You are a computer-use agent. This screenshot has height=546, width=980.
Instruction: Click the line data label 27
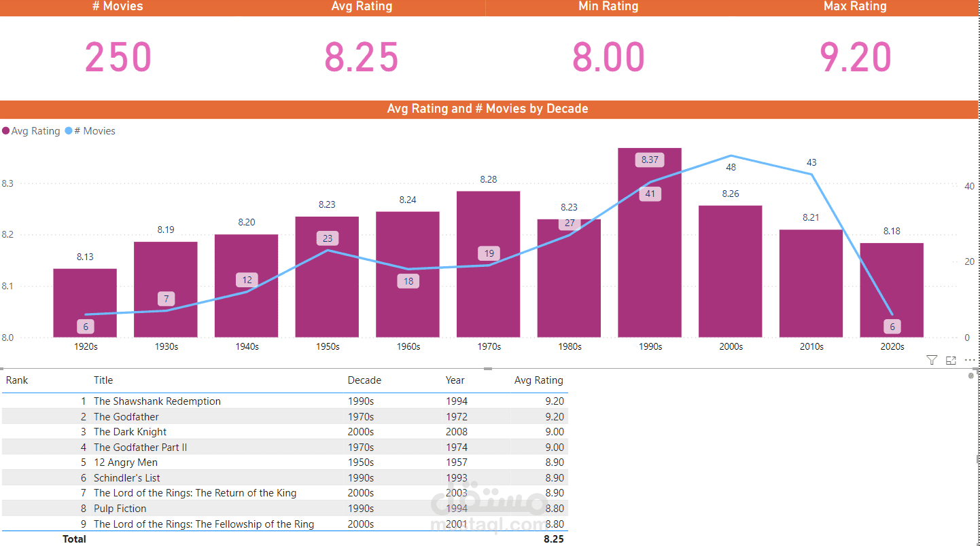click(x=570, y=223)
